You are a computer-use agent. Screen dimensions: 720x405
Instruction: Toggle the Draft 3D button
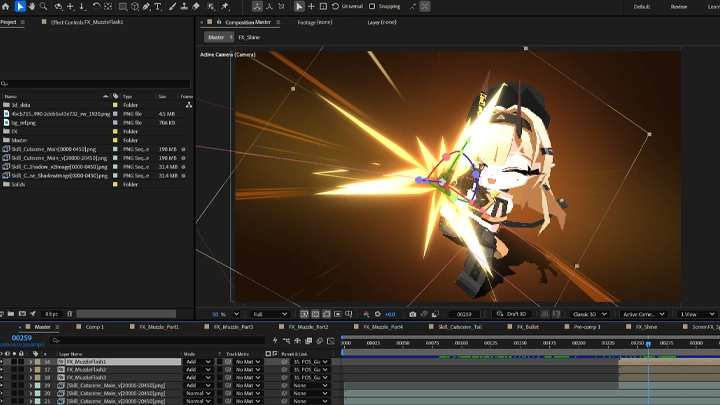pyautogui.click(x=511, y=314)
